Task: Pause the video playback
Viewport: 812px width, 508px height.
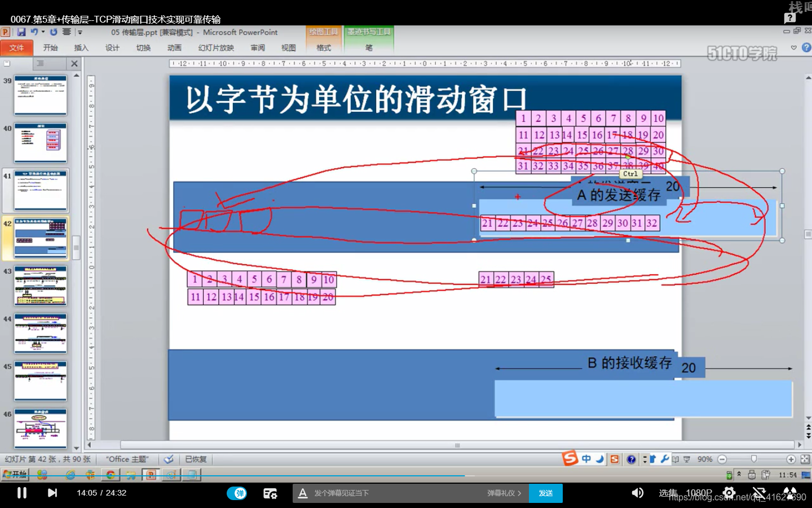Action: pyautogui.click(x=22, y=493)
